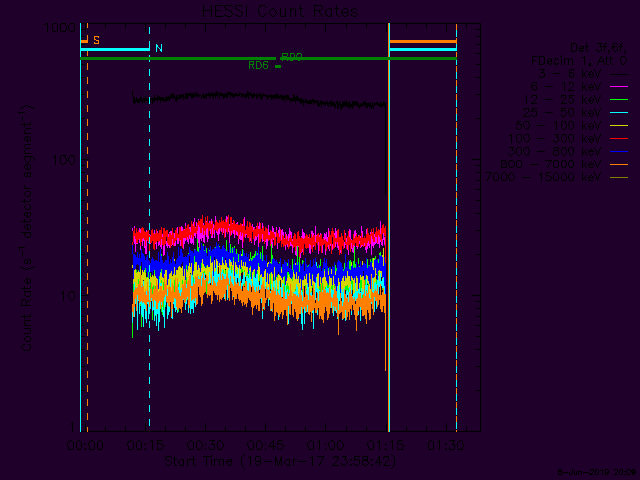Screen dimensions: 640x480
Task: Click the cyan horizontal bar left of N
Action: click(115, 49)
